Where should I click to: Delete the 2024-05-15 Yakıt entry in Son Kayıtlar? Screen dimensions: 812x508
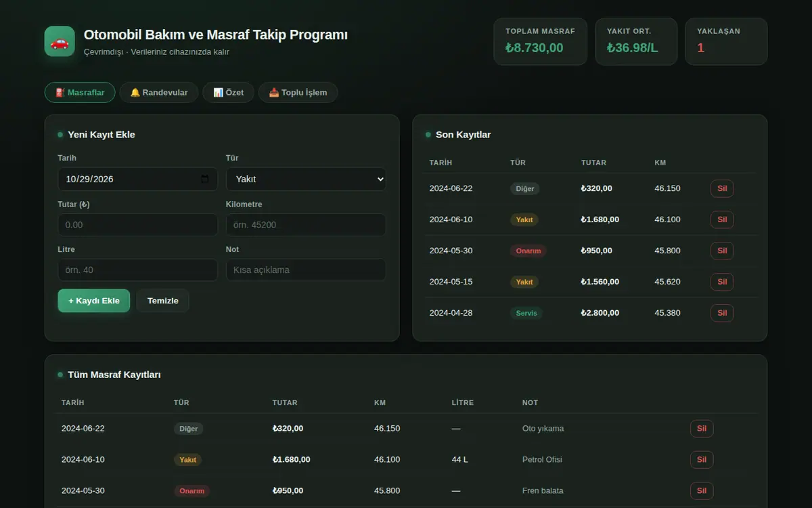click(x=722, y=282)
